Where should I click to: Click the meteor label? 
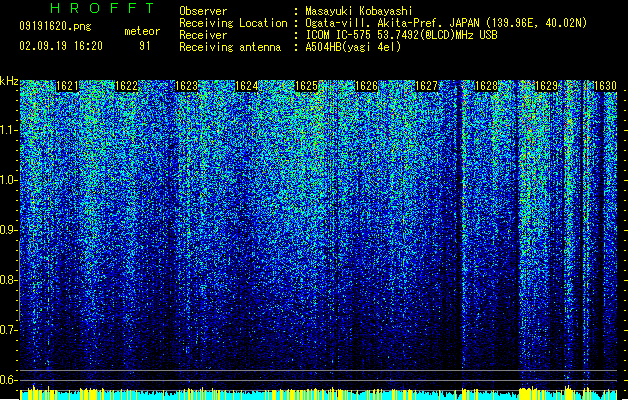(x=142, y=31)
